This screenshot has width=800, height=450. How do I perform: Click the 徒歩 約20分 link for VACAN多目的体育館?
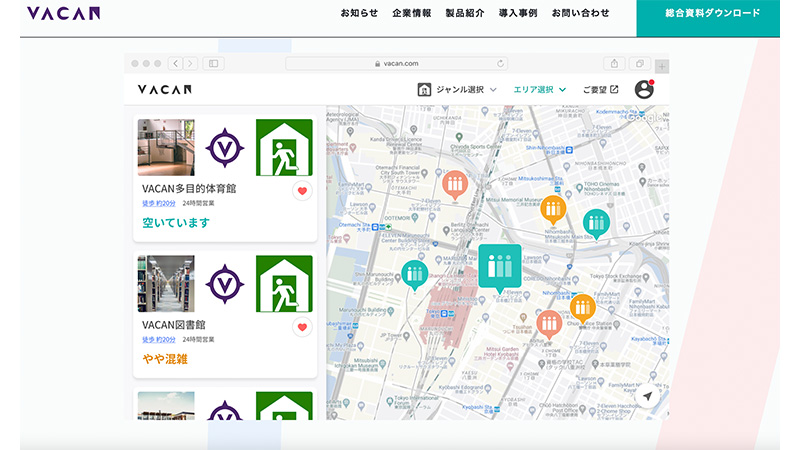click(159, 203)
